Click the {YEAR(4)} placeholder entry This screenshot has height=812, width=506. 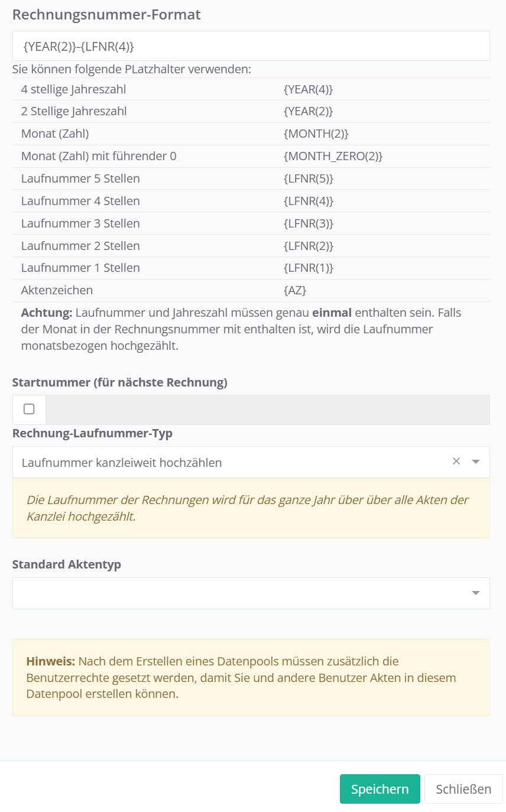(309, 89)
